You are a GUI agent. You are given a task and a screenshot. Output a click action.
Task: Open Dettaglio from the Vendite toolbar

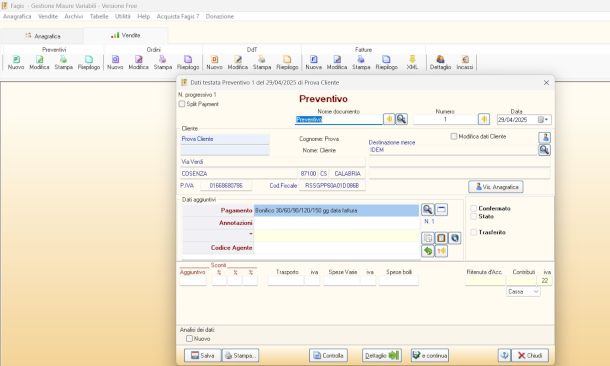(x=440, y=63)
